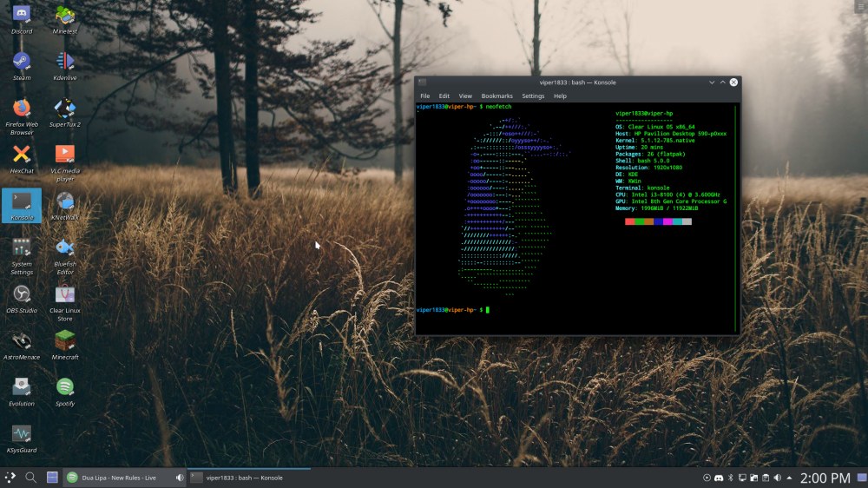The image size is (868, 488).
Task: Click the Discord system tray icon
Action: tap(719, 478)
